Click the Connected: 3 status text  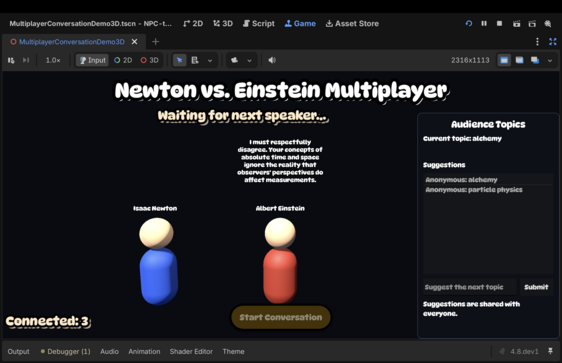[47, 321]
